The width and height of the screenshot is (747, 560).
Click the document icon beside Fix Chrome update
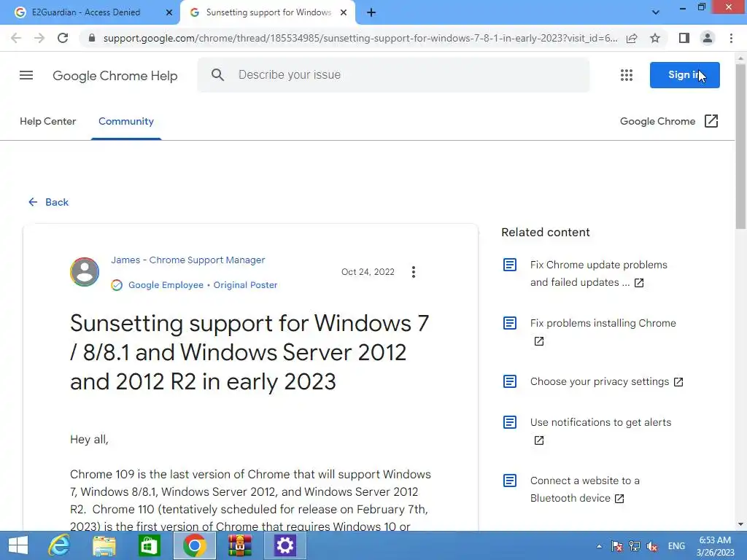(510, 265)
